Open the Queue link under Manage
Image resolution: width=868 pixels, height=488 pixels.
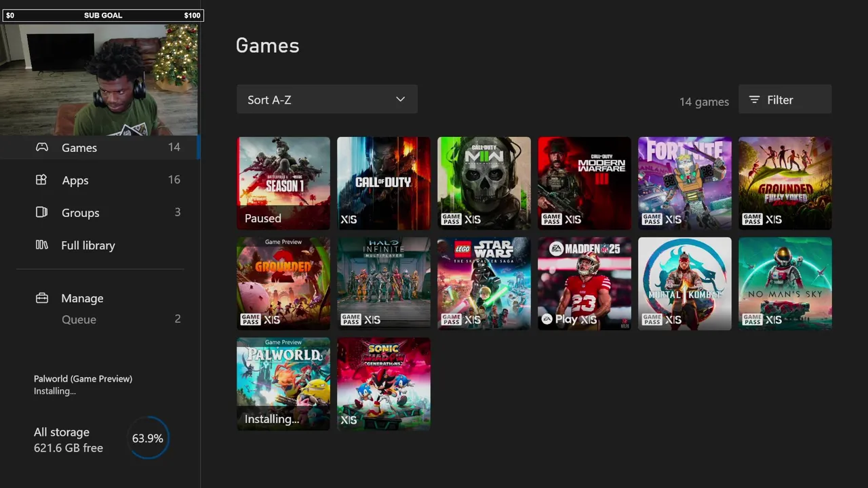point(79,319)
